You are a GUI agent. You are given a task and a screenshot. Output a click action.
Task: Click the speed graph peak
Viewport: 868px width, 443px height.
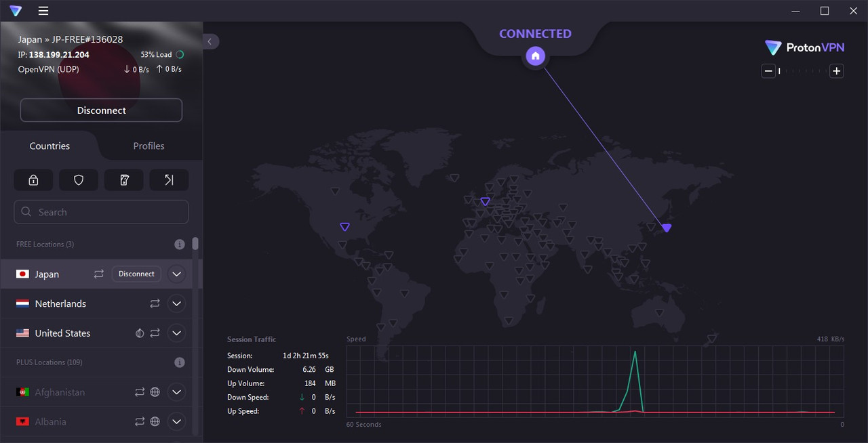[x=635, y=352]
